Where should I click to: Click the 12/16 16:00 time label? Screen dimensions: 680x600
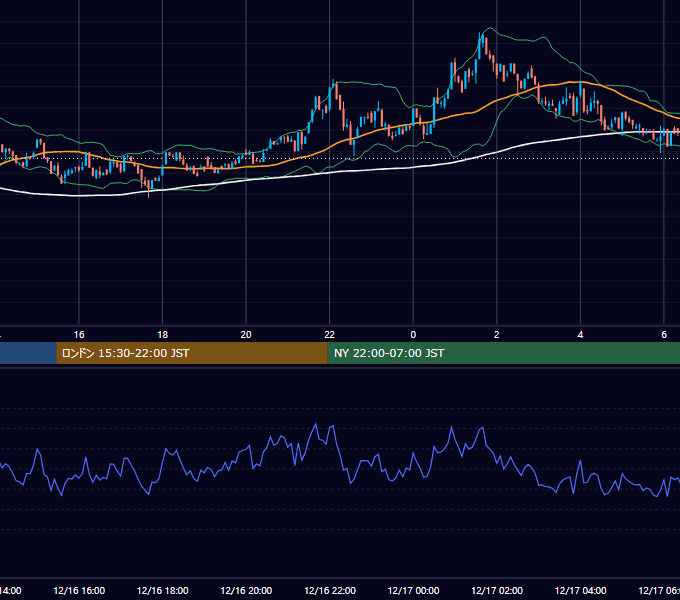79,590
